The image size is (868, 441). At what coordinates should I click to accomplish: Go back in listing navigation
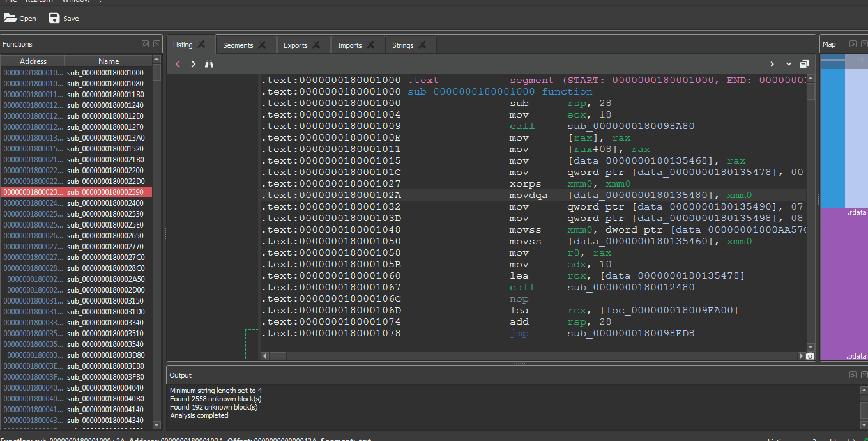tap(178, 64)
